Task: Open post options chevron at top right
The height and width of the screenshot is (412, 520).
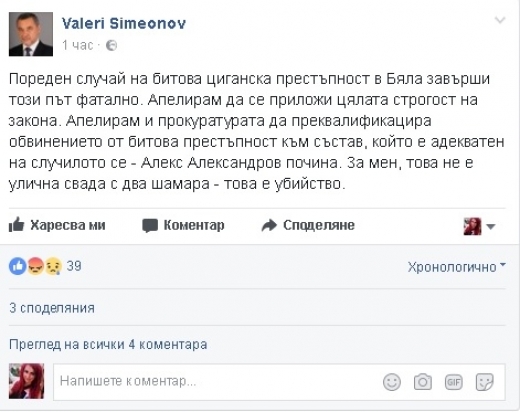Action: [x=500, y=21]
